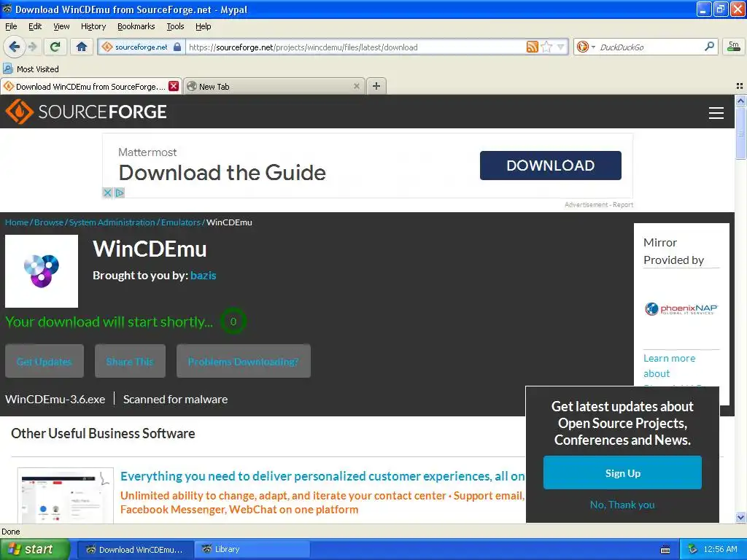Click the Mattermost DOWNLOAD ad button
The image size is (747, 560).
point(550,166)
